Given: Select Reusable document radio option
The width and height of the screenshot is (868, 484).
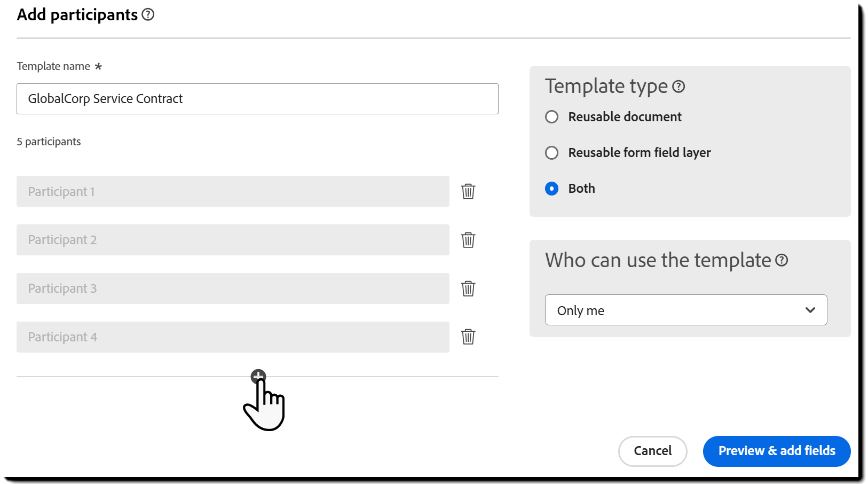Looking at the screenshot, I should (552, 117).
